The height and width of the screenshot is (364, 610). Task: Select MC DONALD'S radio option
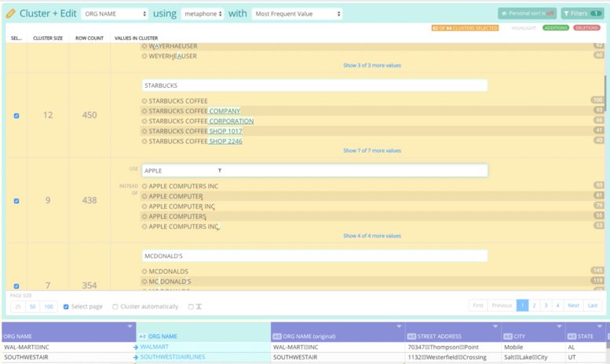[144, 281]
